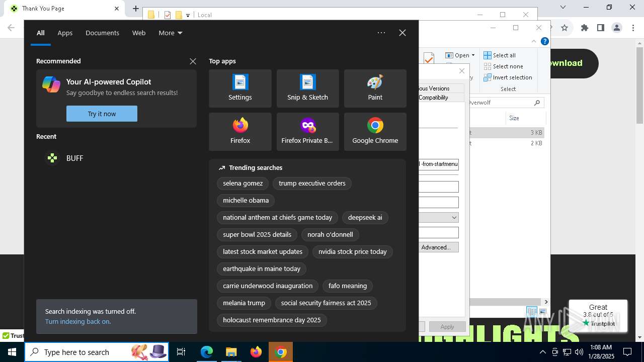Click the volume icon in system tray
Screen dimensions: 644x362
pos(579,352)
